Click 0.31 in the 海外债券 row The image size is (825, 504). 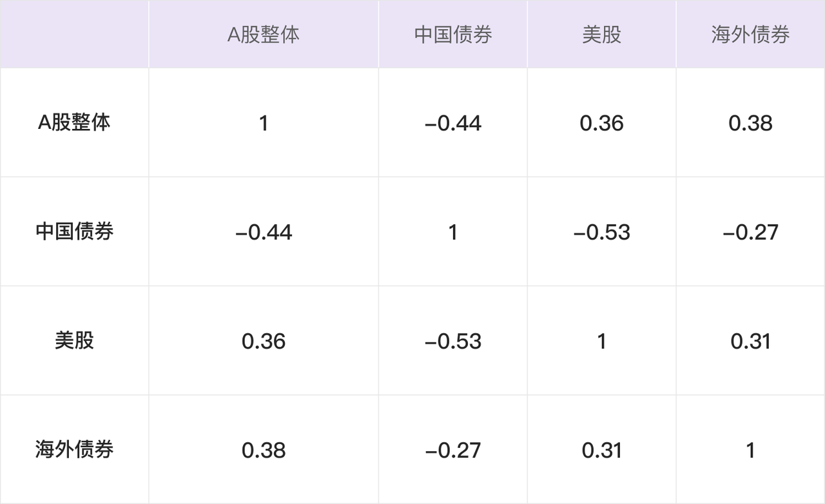[x=601, y=450]
